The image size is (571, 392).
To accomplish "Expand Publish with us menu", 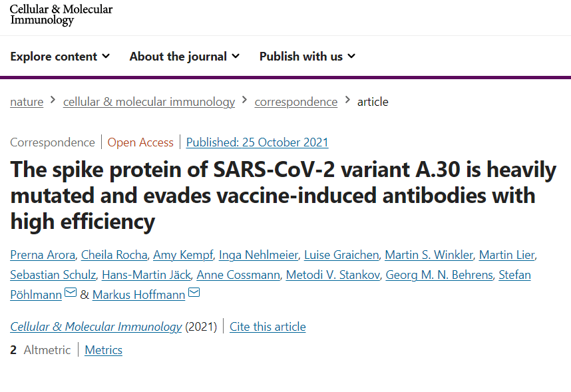I will 307,57.
